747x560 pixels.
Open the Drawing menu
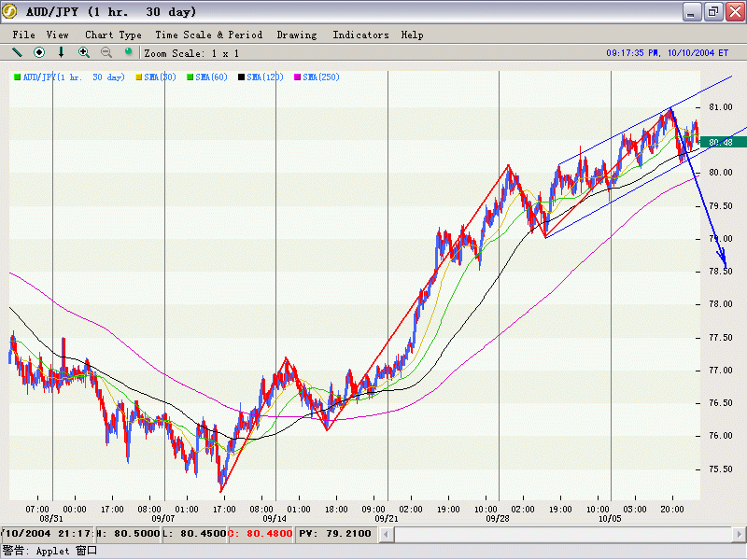coord(297,35)
